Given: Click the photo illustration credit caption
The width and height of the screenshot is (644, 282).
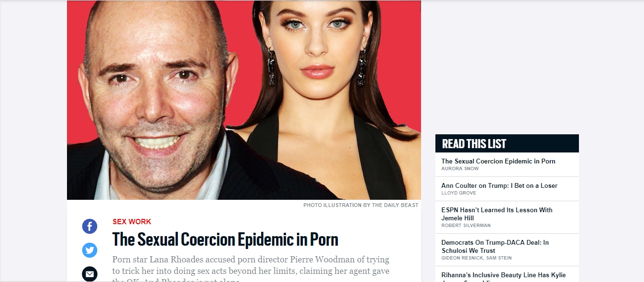Looking at the screenshot, I should click(361, 205).
